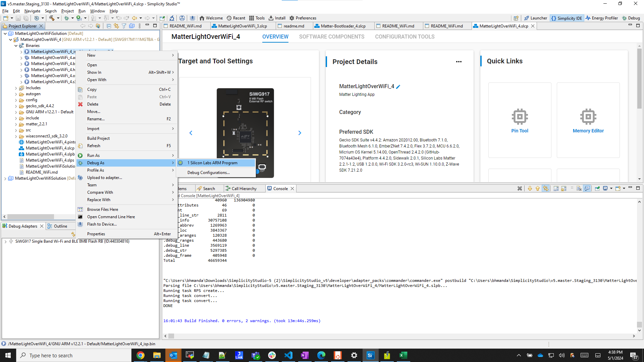The height and width of the screenshot is (362, 644).
Task: Expand the SiWG917 debug adapter entry
Action: tap(5, 241)
